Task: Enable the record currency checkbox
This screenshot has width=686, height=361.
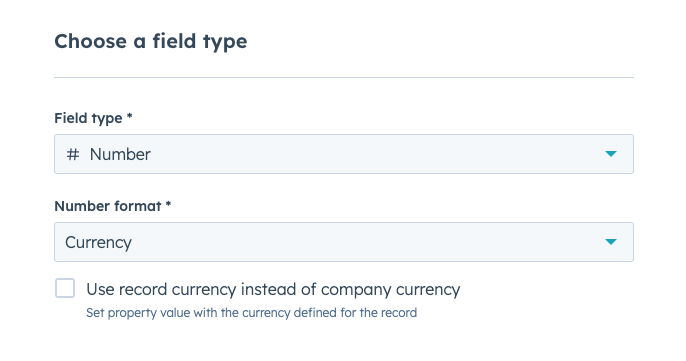Action: pyautogui.click(x=65, y=288)
